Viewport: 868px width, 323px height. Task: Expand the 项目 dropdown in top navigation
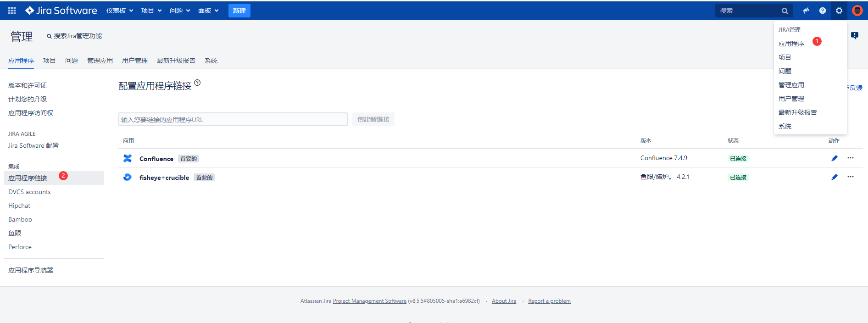click(x=151, y=11)
